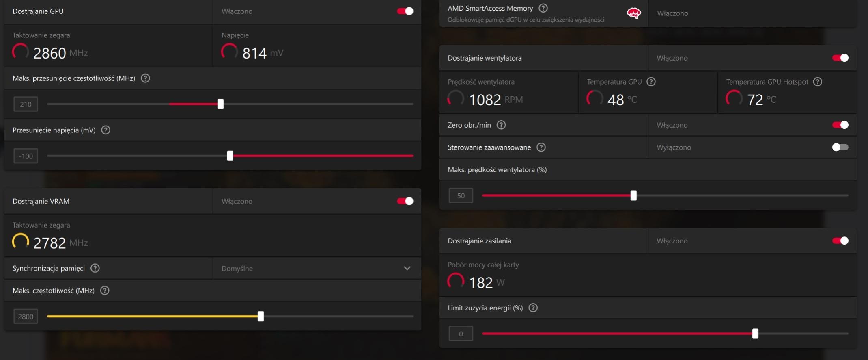The height and width of the screenshot is (360, 868).
Task: Click the Wyłączono status next to Sterowanie zaawansowane
Action: point(674,147)
